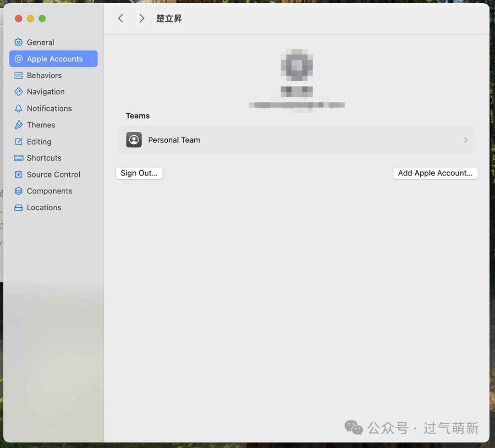Click the Source Control icon

click(x=19, y=174)
